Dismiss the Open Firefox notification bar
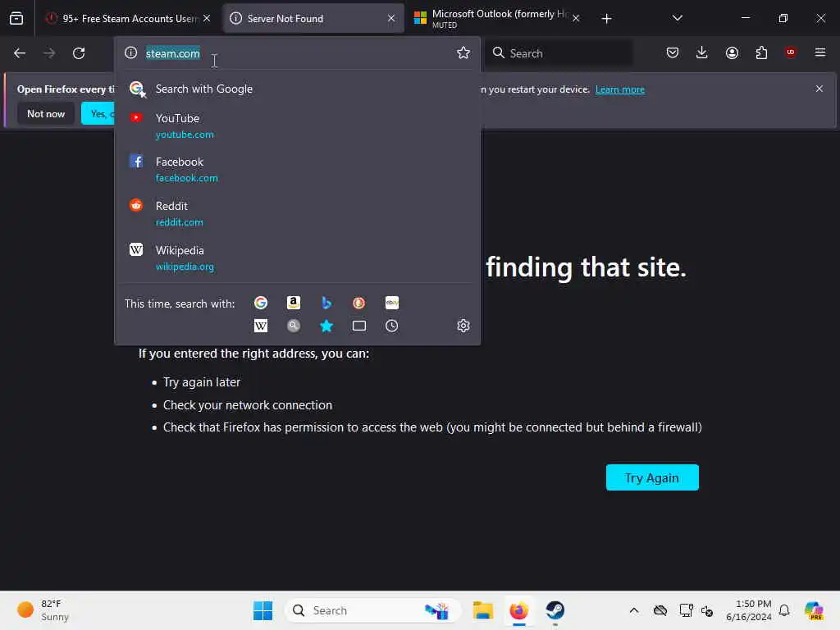 pyautogui.click(x=819, y=89)
